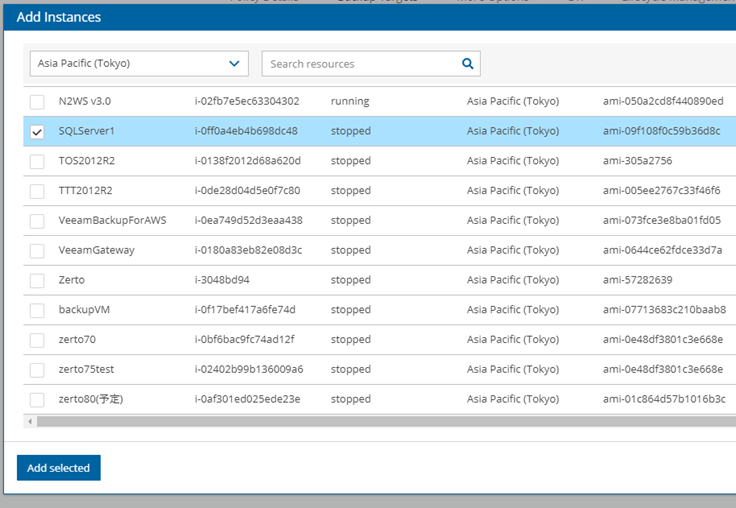736x508 pixels.
Task: Click instance ID i-0ea749d52d3eaa438
Action: click(248, 220)
